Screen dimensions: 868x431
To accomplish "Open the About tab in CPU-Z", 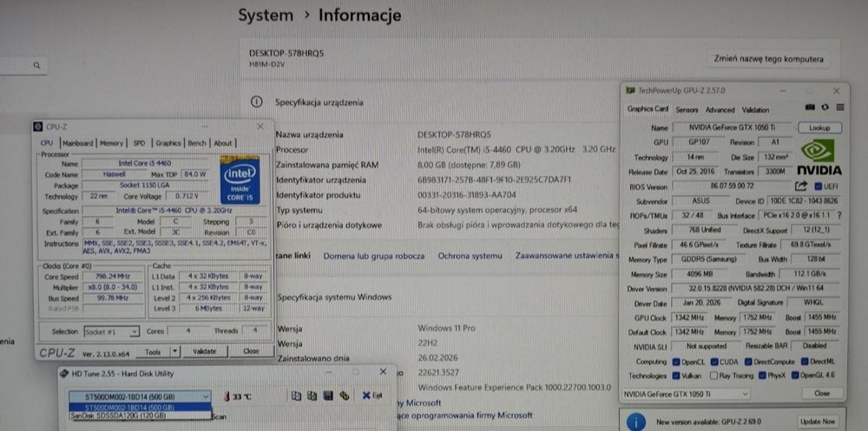I will pyautogui.click(x=222, y=143).
